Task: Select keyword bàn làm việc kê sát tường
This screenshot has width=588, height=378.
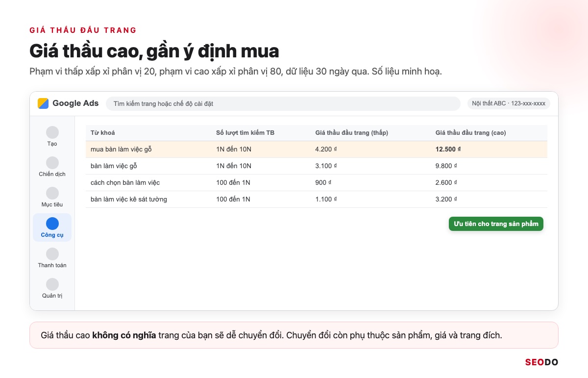Action: click(x=129, y=199)
